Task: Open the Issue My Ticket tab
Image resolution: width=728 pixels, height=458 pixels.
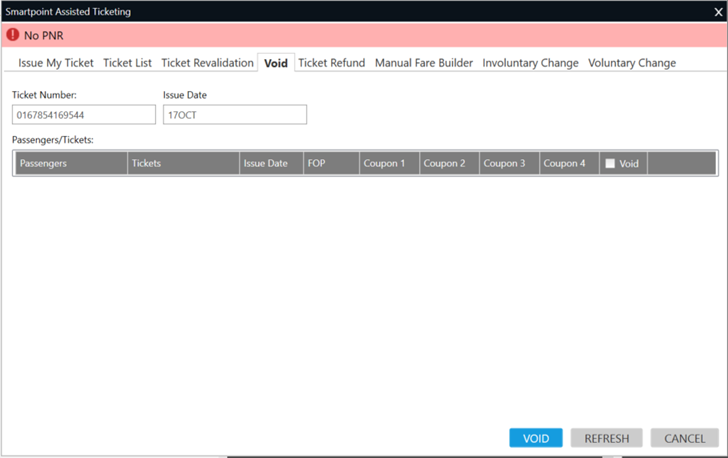Action: 56,63
